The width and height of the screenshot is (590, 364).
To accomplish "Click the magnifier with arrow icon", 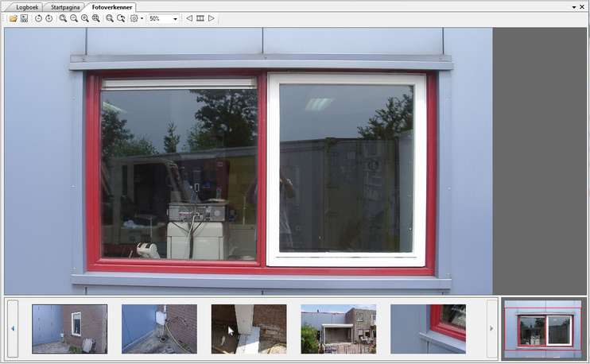I will coord(121,18).
